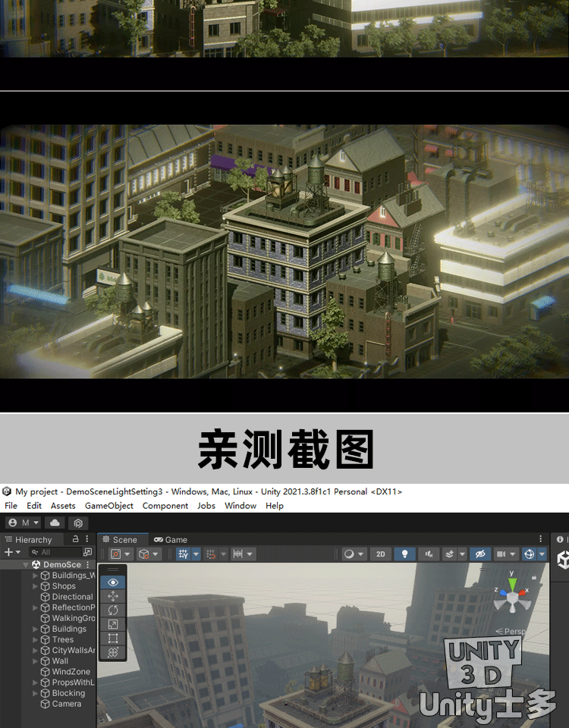
Task: Collapse the DemoScene root node
Action: coord(26,565)
